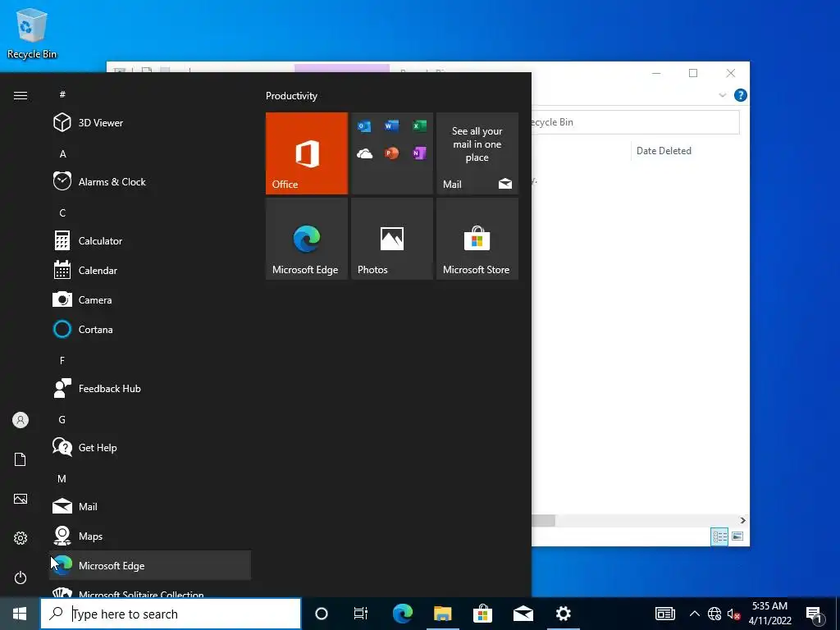840x630 pixels.
Task: Click the Mail live tile
Action: coord(477,153)
